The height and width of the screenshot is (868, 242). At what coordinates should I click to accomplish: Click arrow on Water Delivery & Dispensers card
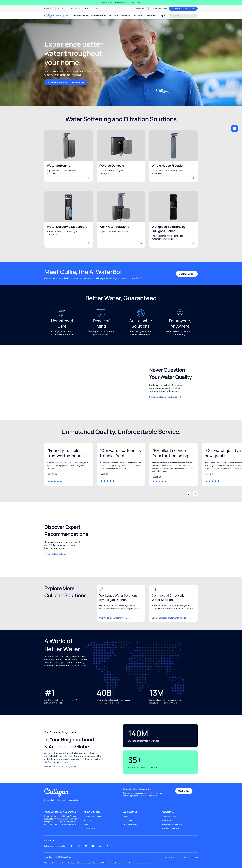click(x=88, y=243)
